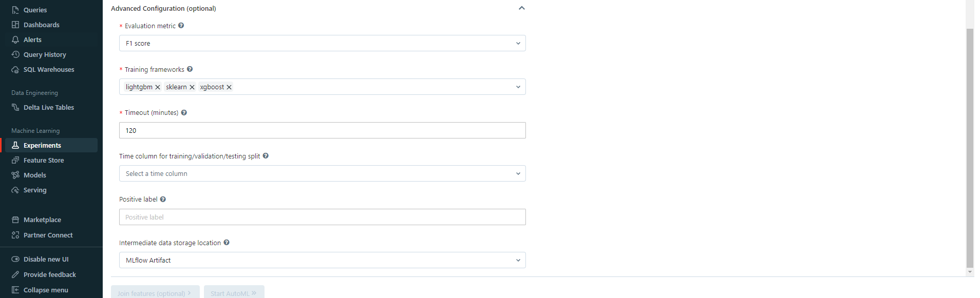Open Feature Store in sidebar
The width and height of the screenshot is (980, 298).
coord(44,161)
